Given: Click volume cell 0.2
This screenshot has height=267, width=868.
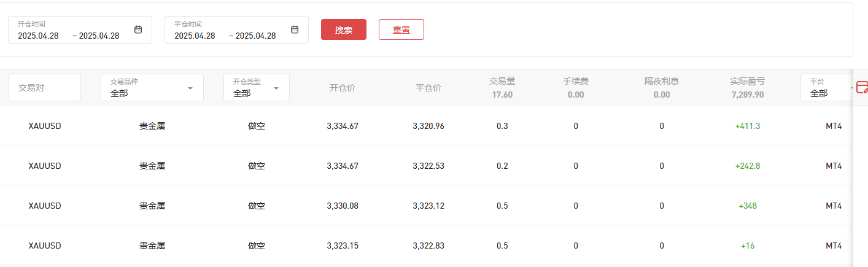Looking at the screenshot, I should [502, 166].
